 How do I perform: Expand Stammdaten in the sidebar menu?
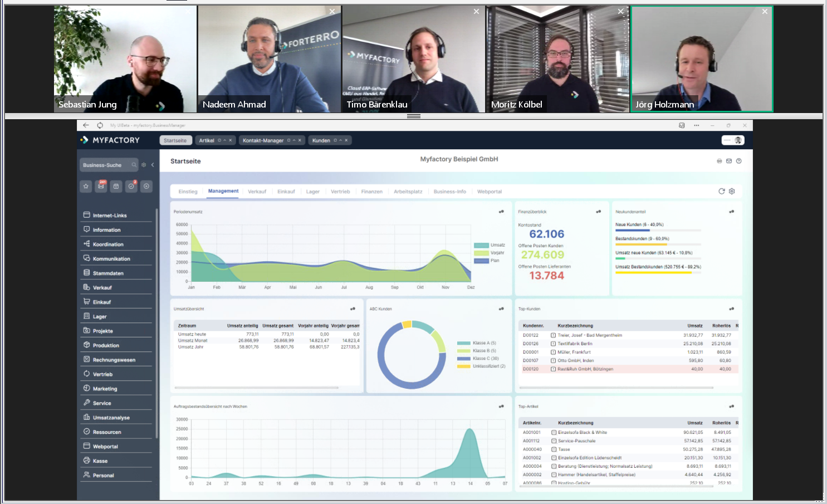116,273
